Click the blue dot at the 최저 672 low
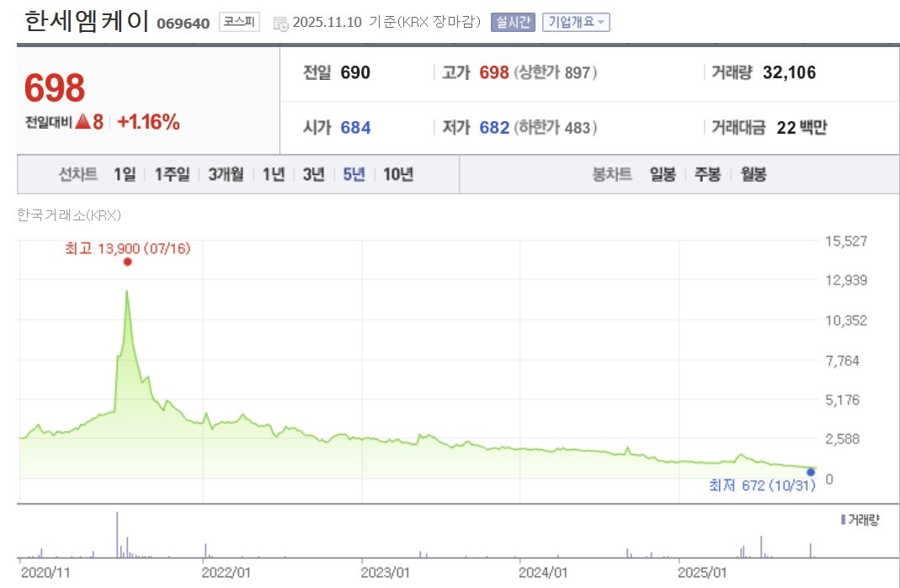The width and height of the screenshot is (900, 588). point(811,471)
